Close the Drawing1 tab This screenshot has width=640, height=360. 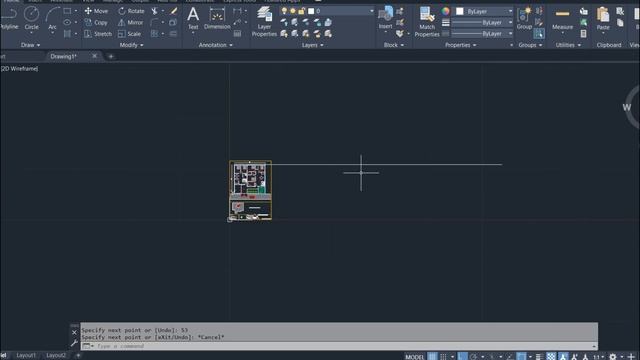tap(94, 56)
